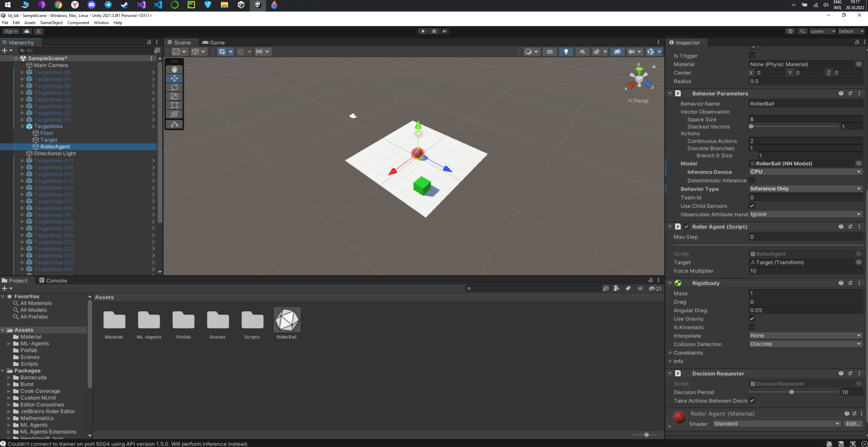This screenshot has width=868, height=447.
Task: Click the Sign in button
Action: tap(11, 31)
